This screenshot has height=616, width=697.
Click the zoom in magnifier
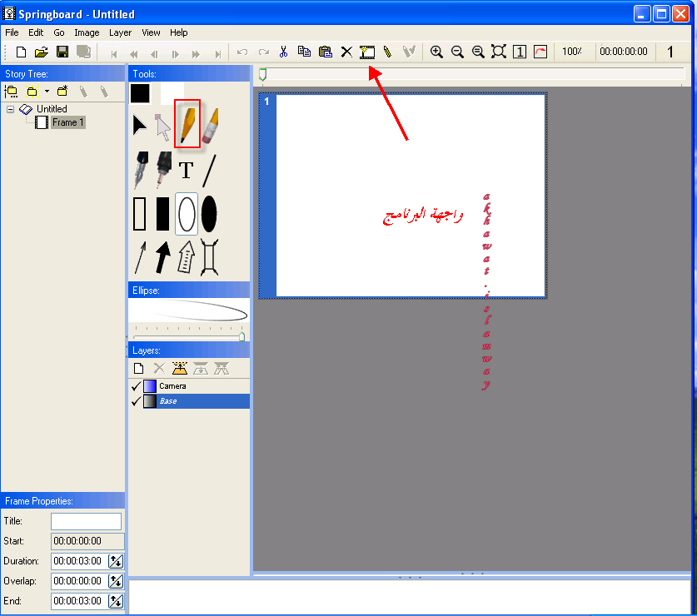[436, 52]
